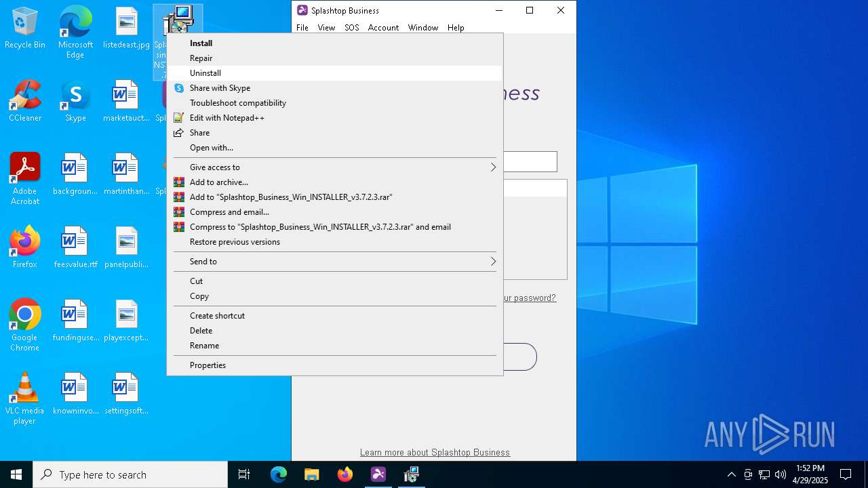Screen dimensions: 868x488
Task: Click Add to archive...
Action: coord(334,182)
